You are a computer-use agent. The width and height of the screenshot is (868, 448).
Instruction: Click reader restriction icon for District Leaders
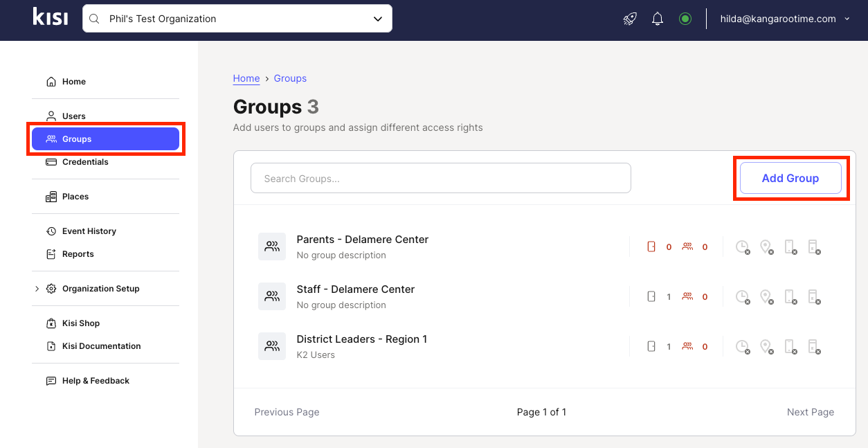click(814, 346)
